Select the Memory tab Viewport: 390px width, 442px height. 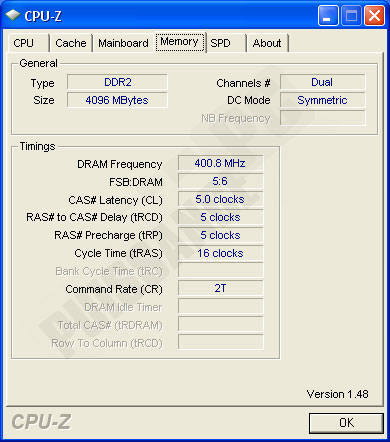[180, 42]
